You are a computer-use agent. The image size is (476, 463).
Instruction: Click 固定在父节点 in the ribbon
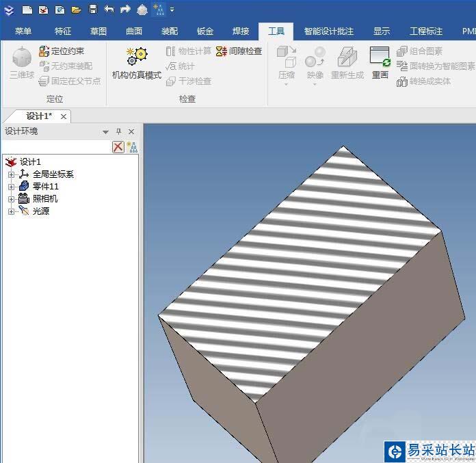point(70,81)
